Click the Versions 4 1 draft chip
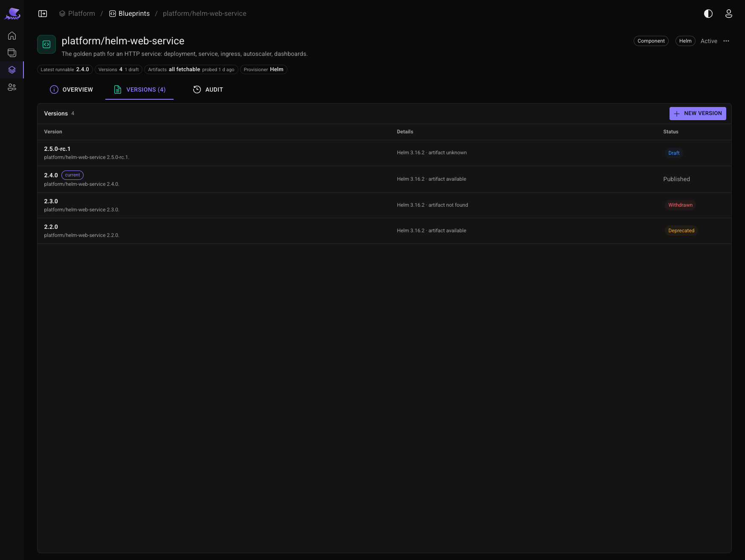The height and width of the screenshot is (560, 745). click(119, 69)
